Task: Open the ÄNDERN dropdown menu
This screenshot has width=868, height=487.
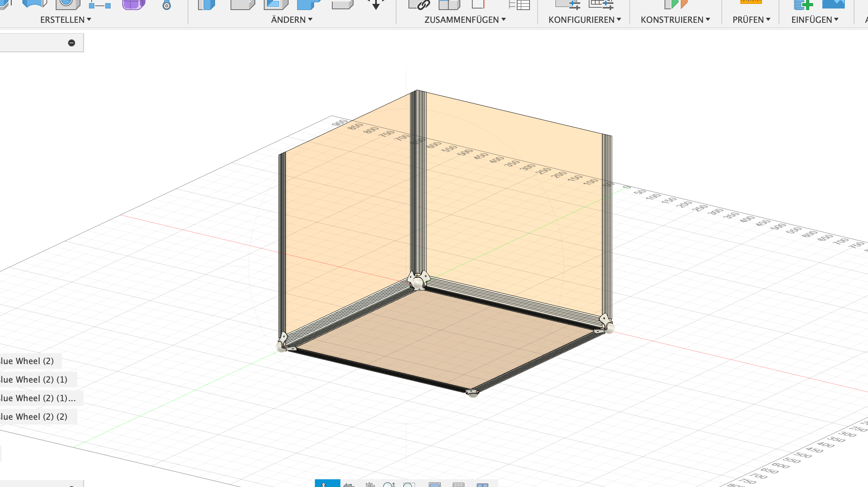Action: point(291,20)
